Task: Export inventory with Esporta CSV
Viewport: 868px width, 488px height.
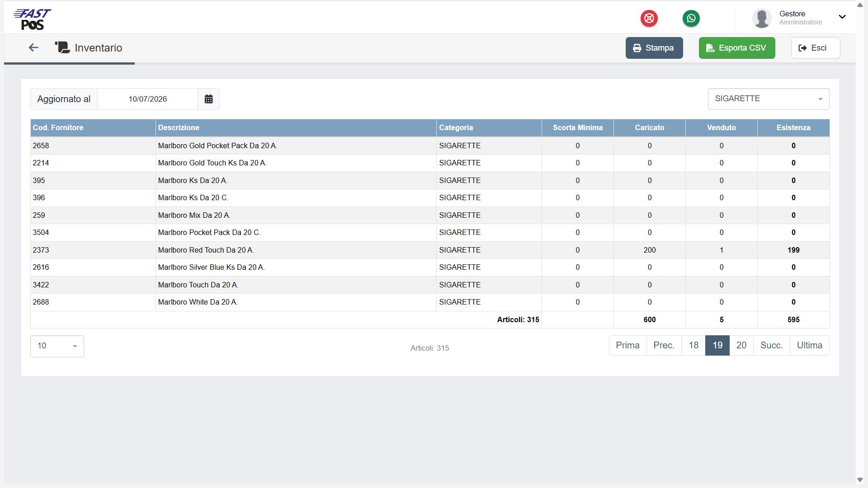Action: point(737,48)
